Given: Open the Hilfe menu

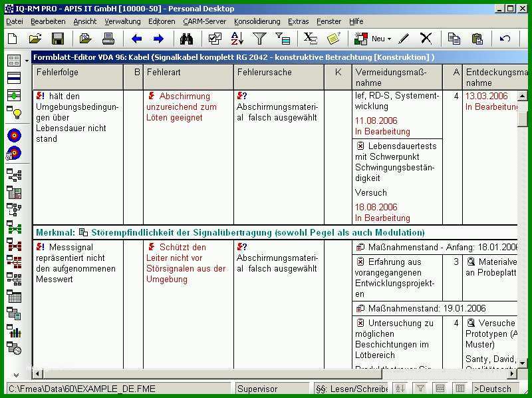Looking at the screenshot, I should (x=356, y=21).
